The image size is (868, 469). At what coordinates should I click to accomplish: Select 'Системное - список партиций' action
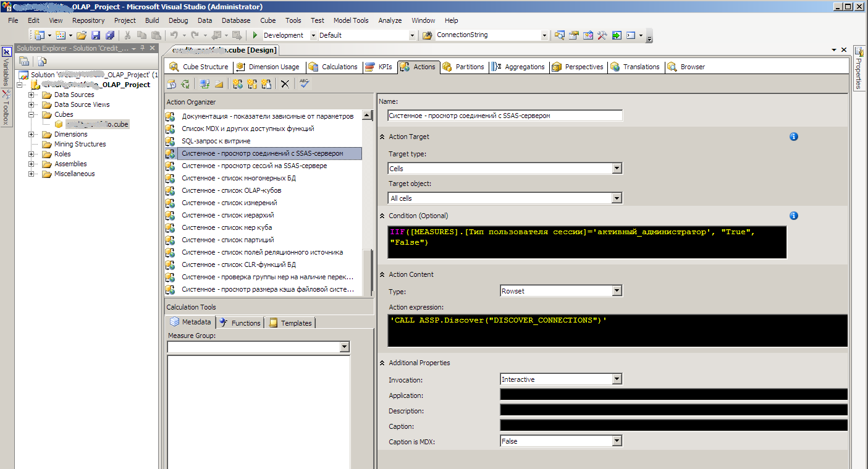click(x=228, y=240)
